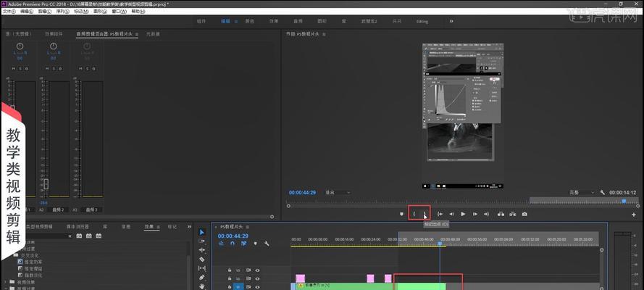Select the Ripple Edit tool

pos(201,250)
